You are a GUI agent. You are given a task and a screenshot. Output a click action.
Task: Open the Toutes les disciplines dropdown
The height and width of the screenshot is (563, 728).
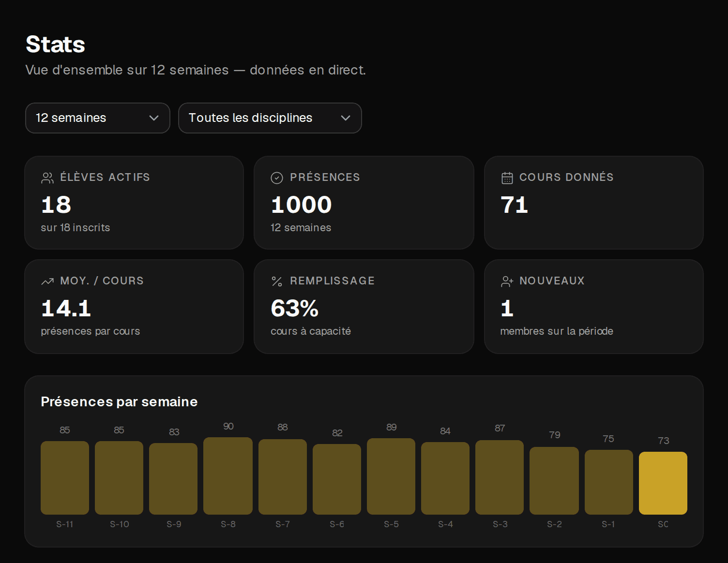click(270, 118)
